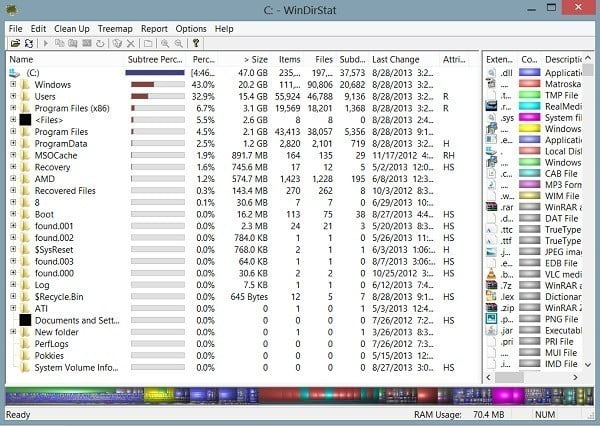Click the VLC cone file type icon
This screenshot has width=600, height=426.
tap(492, 274)
